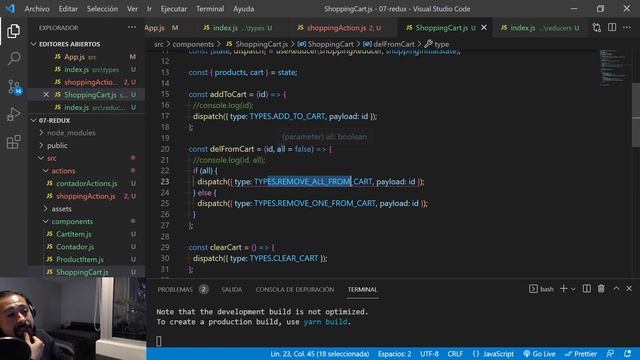640x360 pixels.
Task: Change language mode from JavaScript
Action: tap(493, 354)
